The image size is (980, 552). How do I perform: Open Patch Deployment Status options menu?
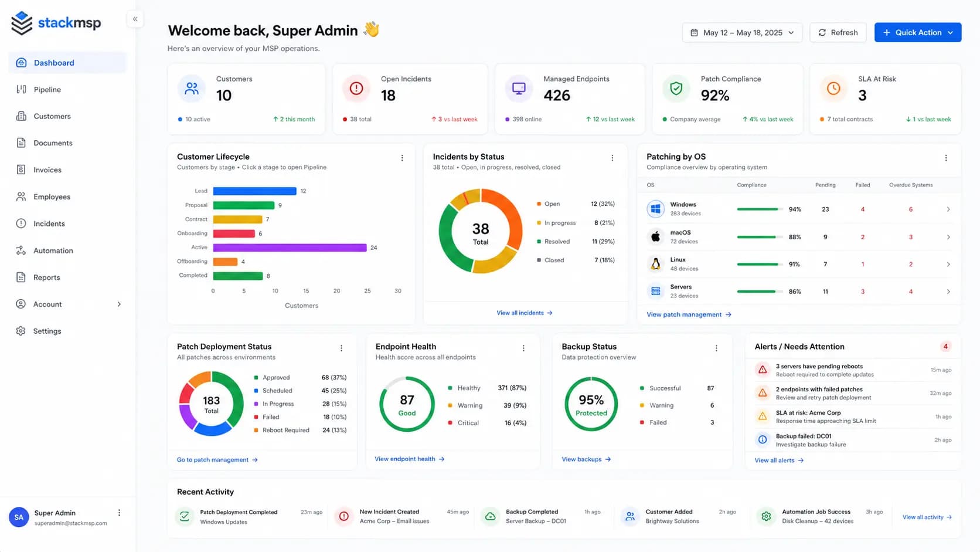342,348
